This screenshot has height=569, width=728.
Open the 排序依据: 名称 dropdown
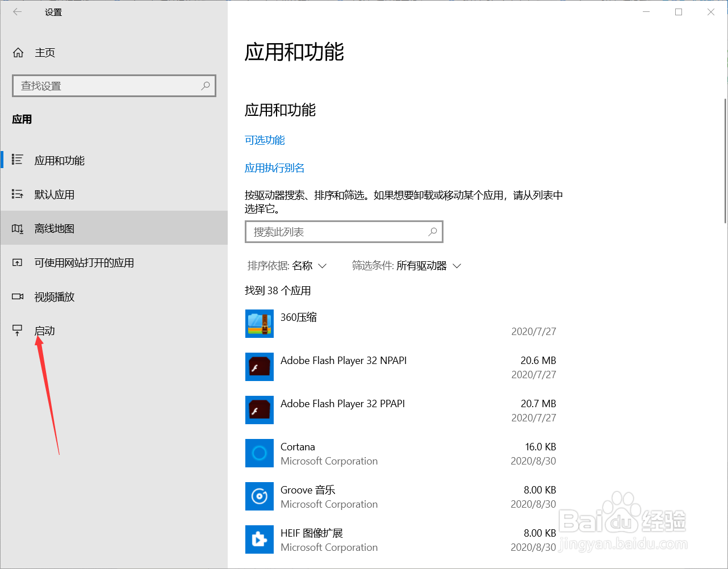287,266
